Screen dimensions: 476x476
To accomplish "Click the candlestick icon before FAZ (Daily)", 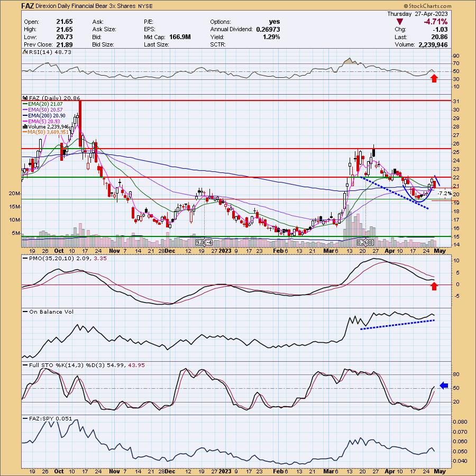I will click(x=25, y=98).
